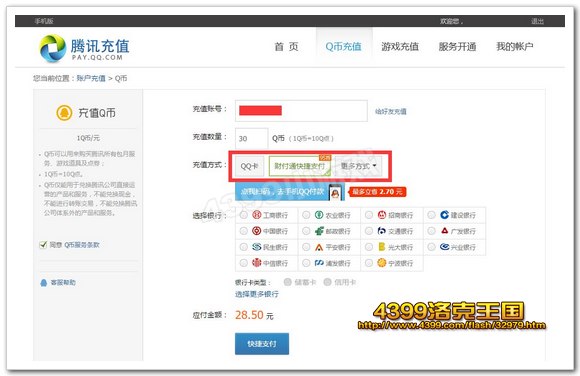The image size is (580, 376).
Task: Toggle the 同意 Q币服务条款 checkbox
Action: 43,245
